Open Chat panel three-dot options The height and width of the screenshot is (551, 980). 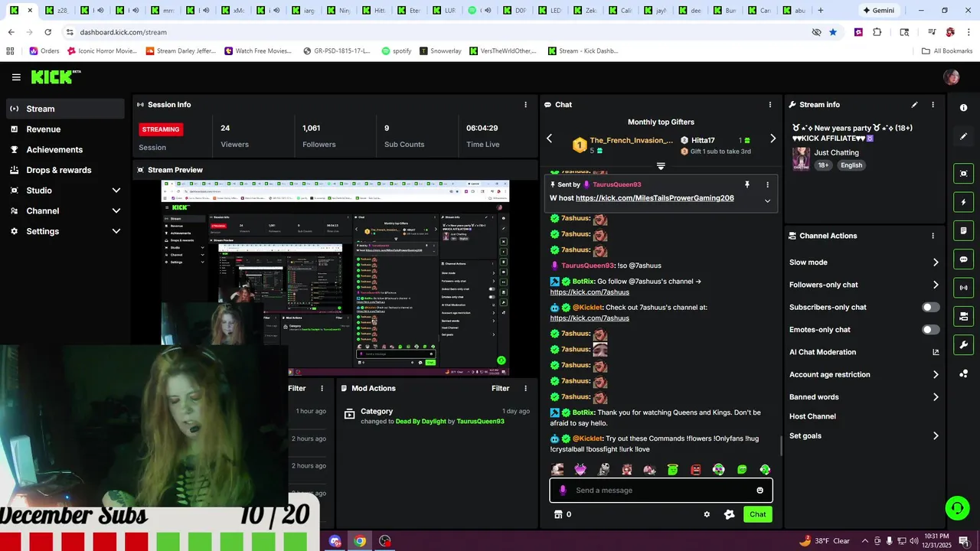(x=770, y=105)
